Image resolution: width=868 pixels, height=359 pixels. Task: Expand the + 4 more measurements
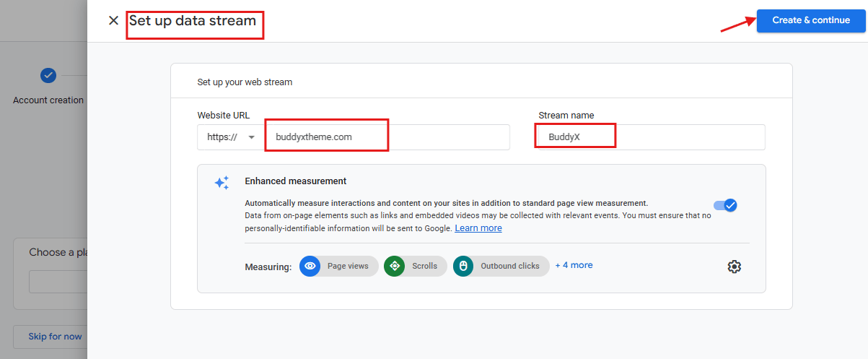click(574, 265)
